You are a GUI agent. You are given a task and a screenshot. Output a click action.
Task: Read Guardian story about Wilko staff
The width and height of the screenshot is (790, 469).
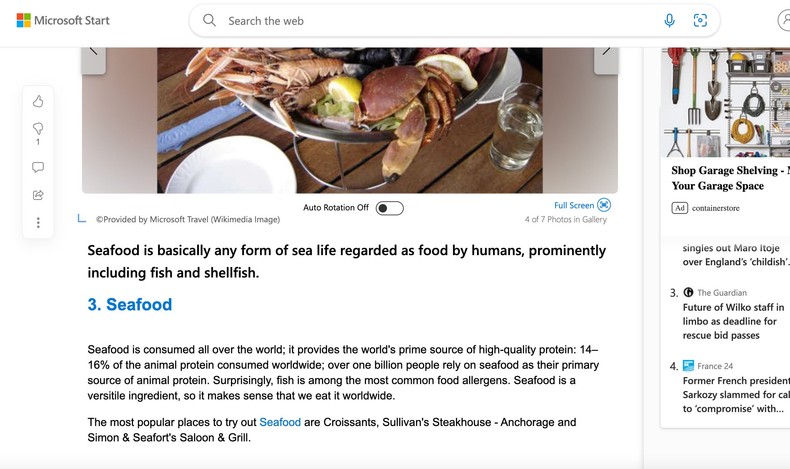(730, 321)
